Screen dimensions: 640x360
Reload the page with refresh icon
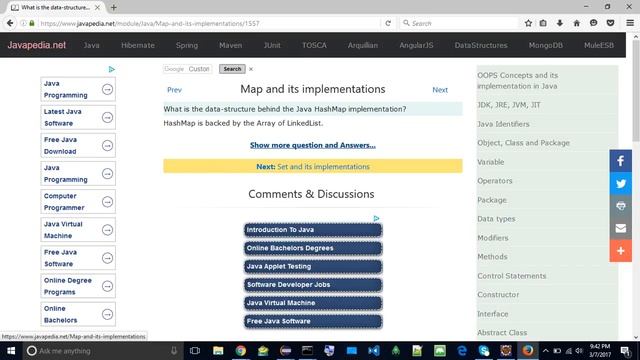tap(388, 23)
